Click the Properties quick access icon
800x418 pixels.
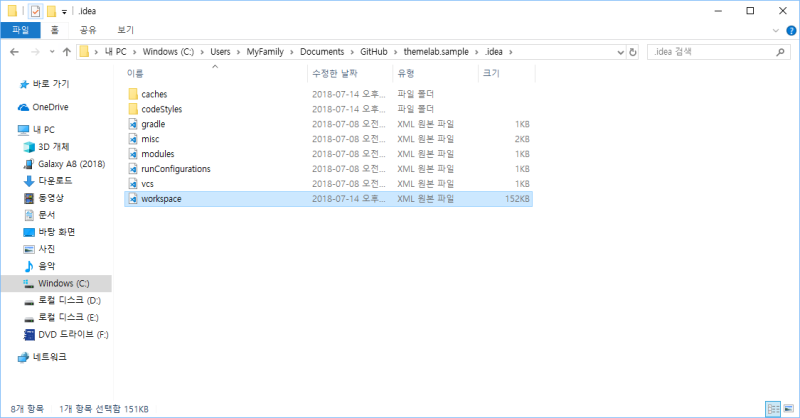[35, 11]
